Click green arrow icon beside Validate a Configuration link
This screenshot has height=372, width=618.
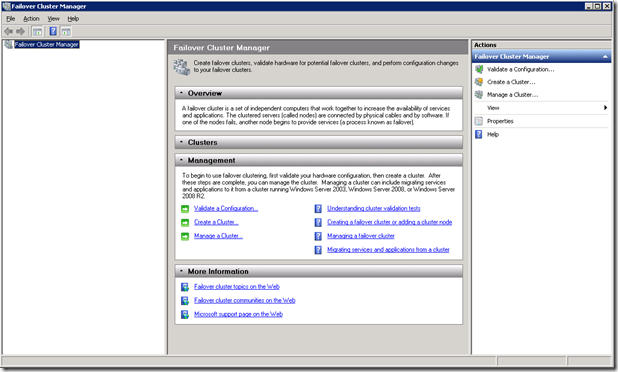pos(185,209)
